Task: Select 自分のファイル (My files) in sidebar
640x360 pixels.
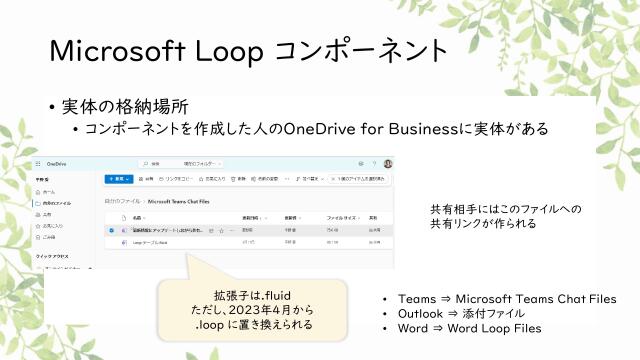Action: (x=53, y=203)
